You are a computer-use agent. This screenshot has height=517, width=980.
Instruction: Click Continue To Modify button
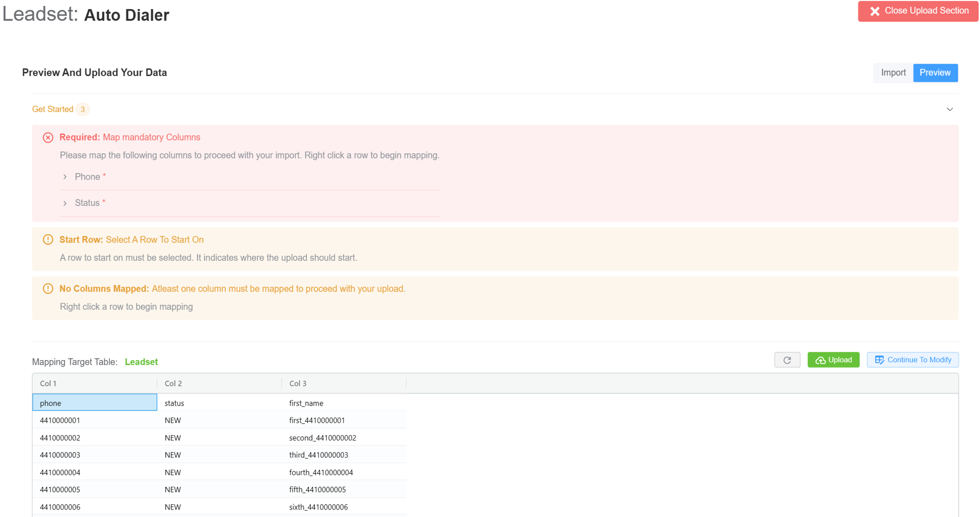(912, 360)
